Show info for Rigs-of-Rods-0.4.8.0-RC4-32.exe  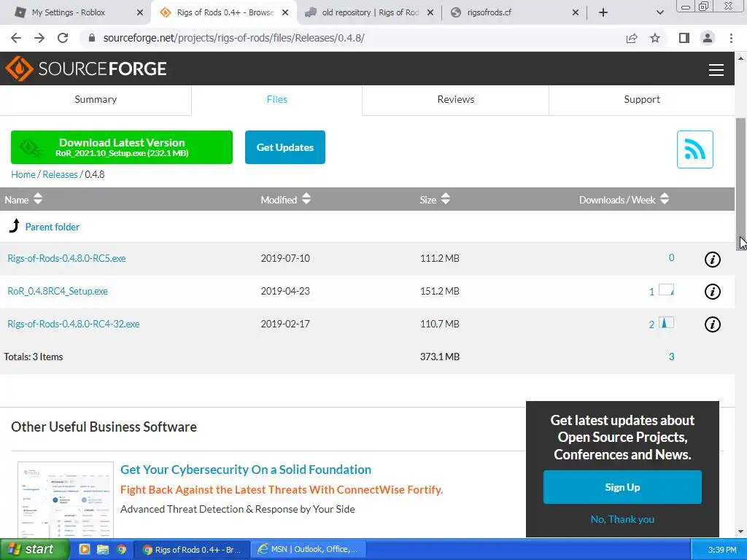pos(712,324)
